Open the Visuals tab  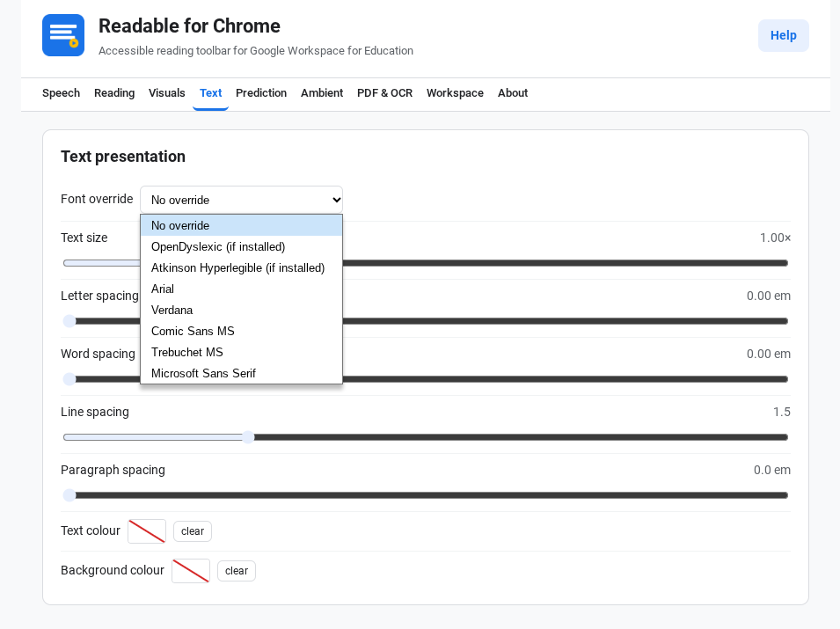pyautogui.click(x=166, y=92)
